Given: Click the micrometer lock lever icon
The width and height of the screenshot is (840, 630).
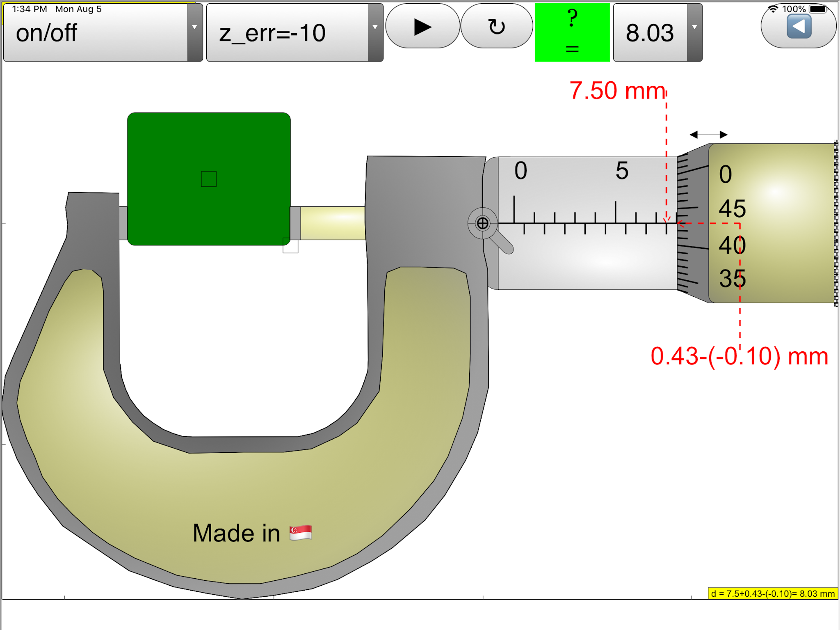Looking at the screenshot, I should pyautogui.click(x=483, y=224).
